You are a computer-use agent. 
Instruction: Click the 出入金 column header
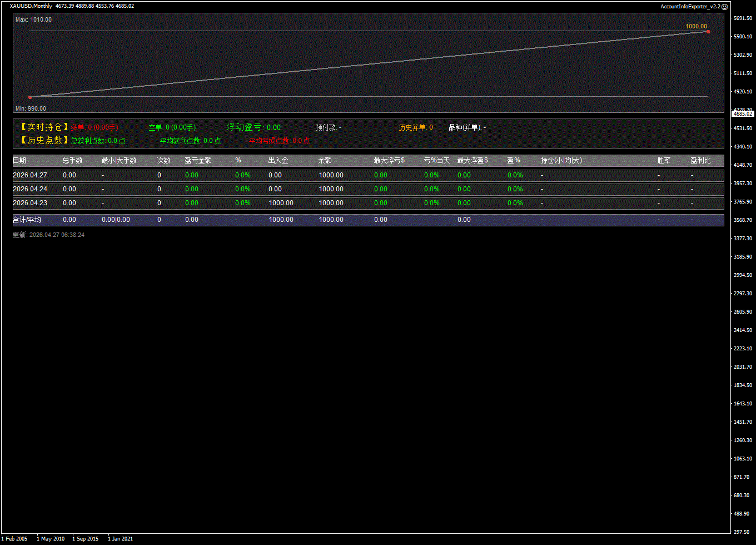pos(278,161)
